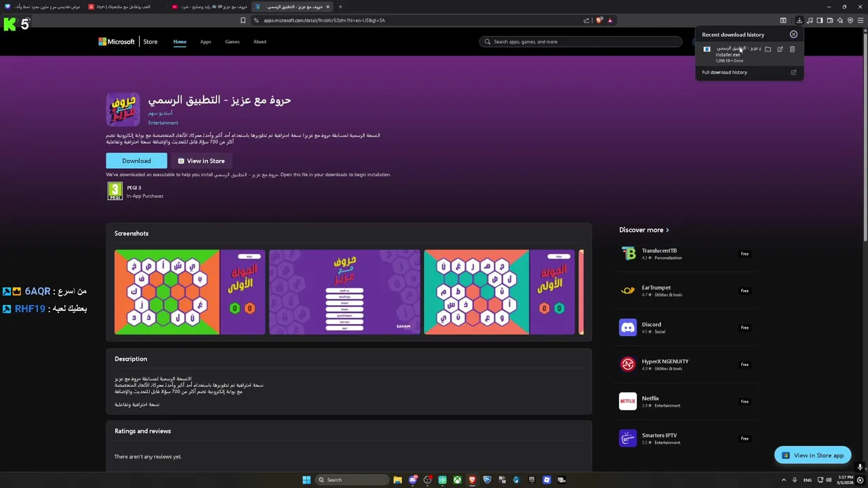868x488 pixels.
Task: Open the third teal hexagon screenshot
Action: tap(499, 292)
